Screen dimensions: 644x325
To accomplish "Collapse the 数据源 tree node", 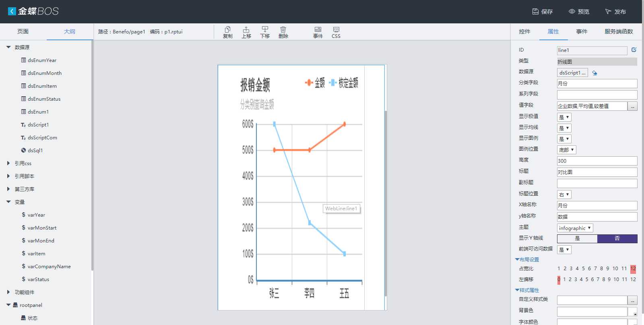I will [x=8, y=47].
